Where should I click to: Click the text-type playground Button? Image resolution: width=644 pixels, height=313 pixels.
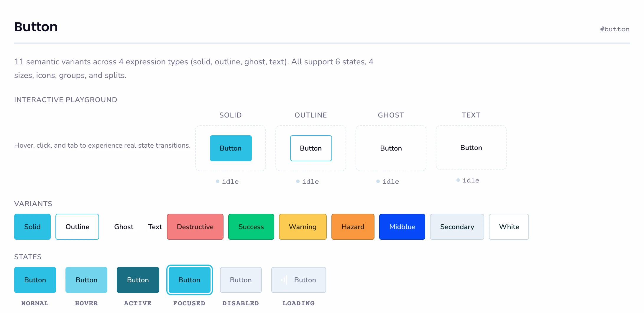pos(471,148)
